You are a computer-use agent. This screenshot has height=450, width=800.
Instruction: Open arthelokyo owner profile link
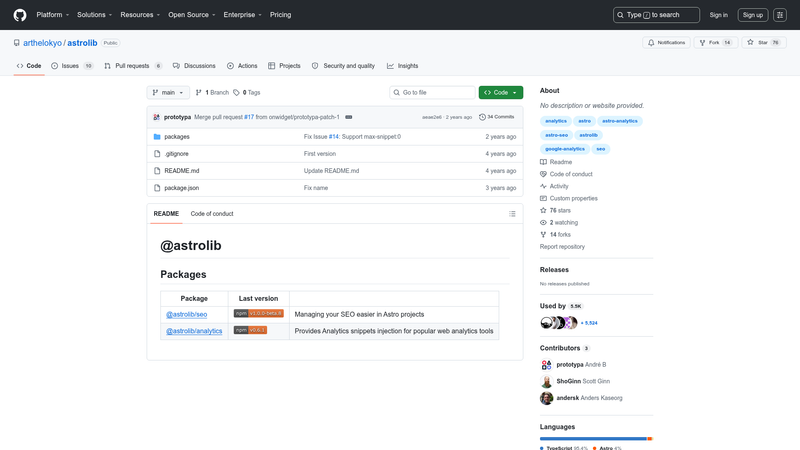point(42,43)
